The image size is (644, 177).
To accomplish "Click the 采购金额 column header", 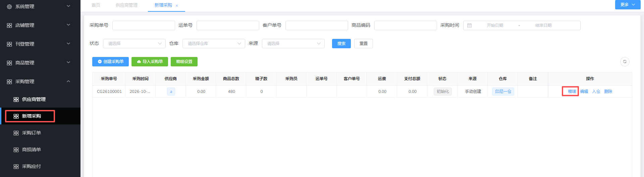I will 201,79.
